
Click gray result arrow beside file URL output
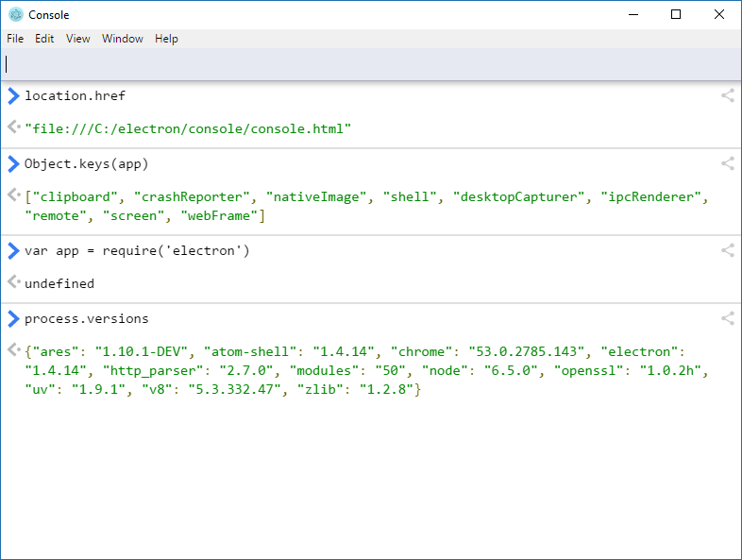(x=12, y=127)
